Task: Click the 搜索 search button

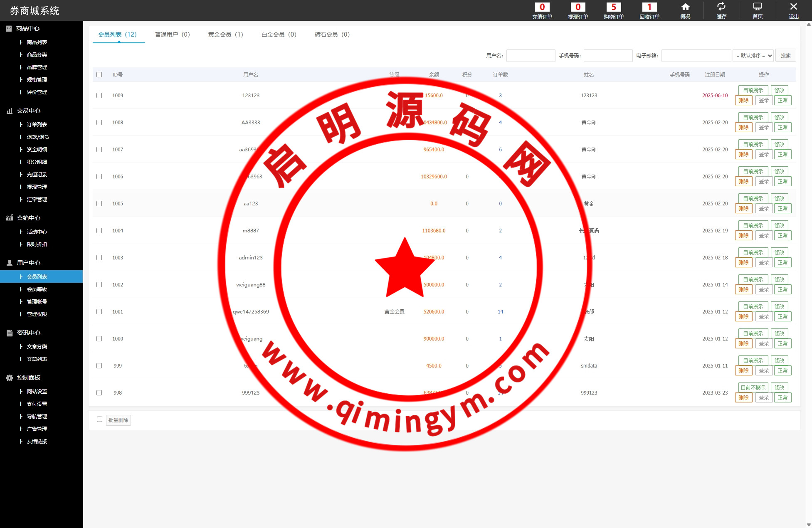Action: coord(785,55)
